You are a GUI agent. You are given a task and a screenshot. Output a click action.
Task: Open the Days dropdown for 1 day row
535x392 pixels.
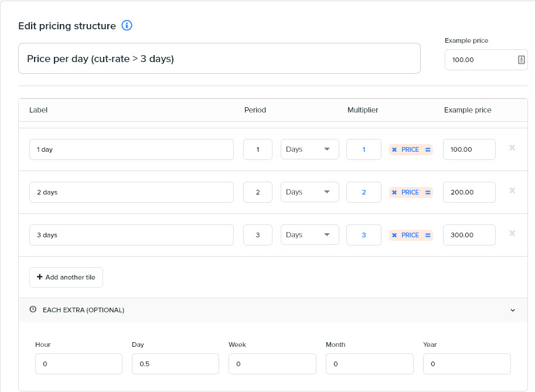pos(310,149)
